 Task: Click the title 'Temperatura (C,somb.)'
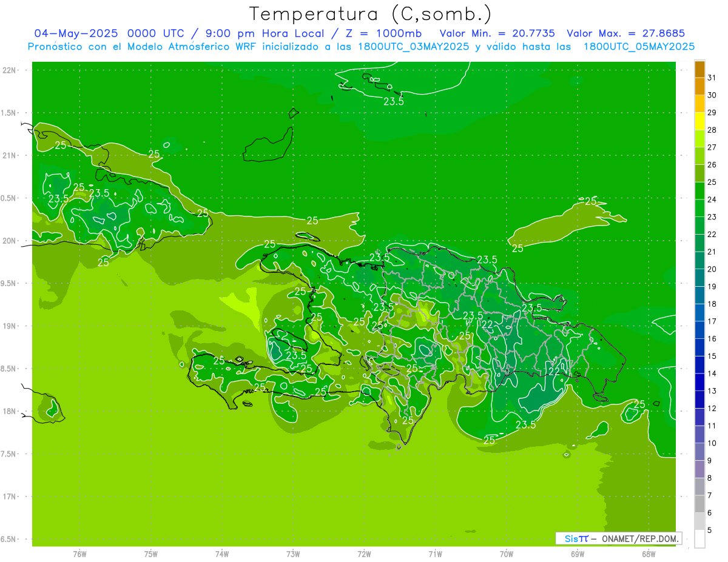[x=371, y=14]
